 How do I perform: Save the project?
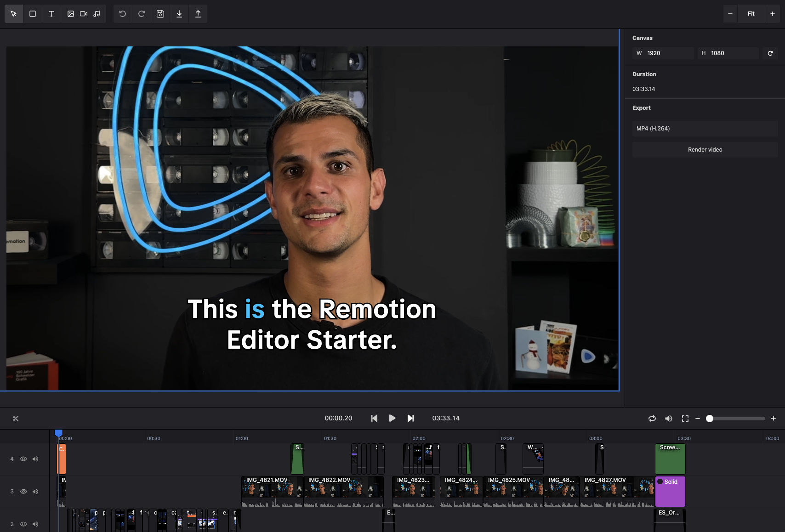click(x=160, y=14)
